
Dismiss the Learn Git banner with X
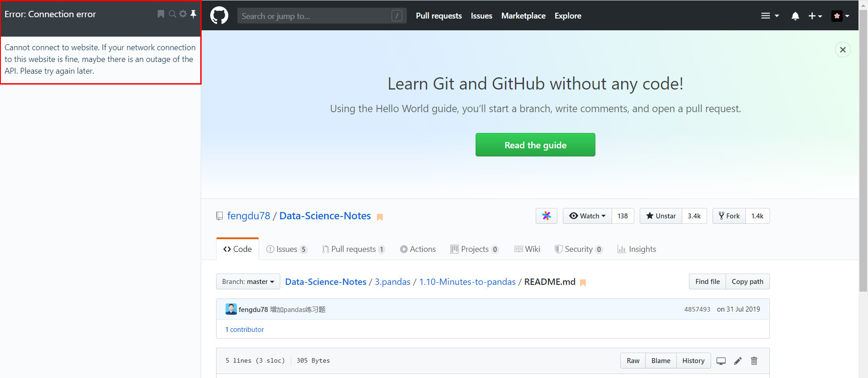tap(843, 50)
